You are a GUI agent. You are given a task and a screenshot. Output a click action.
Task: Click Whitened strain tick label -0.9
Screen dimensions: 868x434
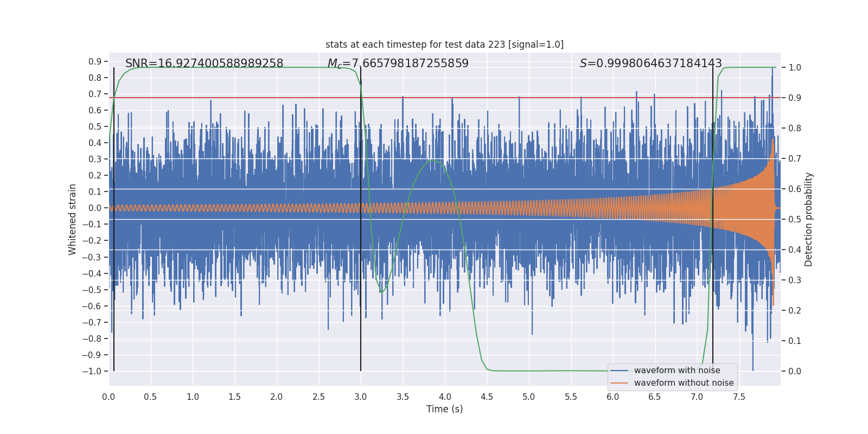(x=92, y=355)
